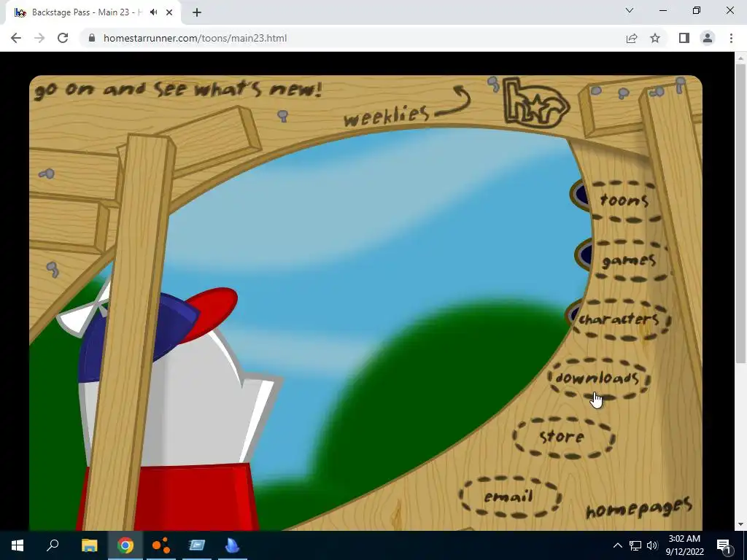
Task: Open the blue sail taskbar app
Action: 233,545
